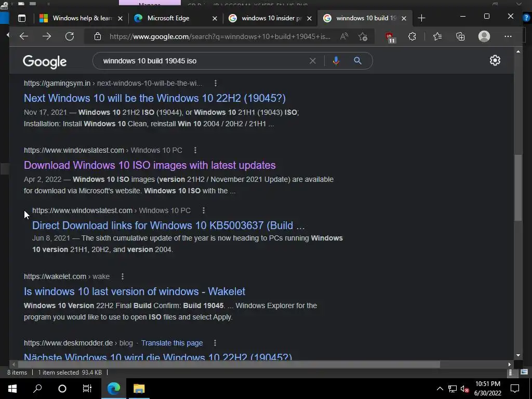Open File Explorer from taskbar
The height and width of the screenshot is (399, 532).
[x=139, y=389]
